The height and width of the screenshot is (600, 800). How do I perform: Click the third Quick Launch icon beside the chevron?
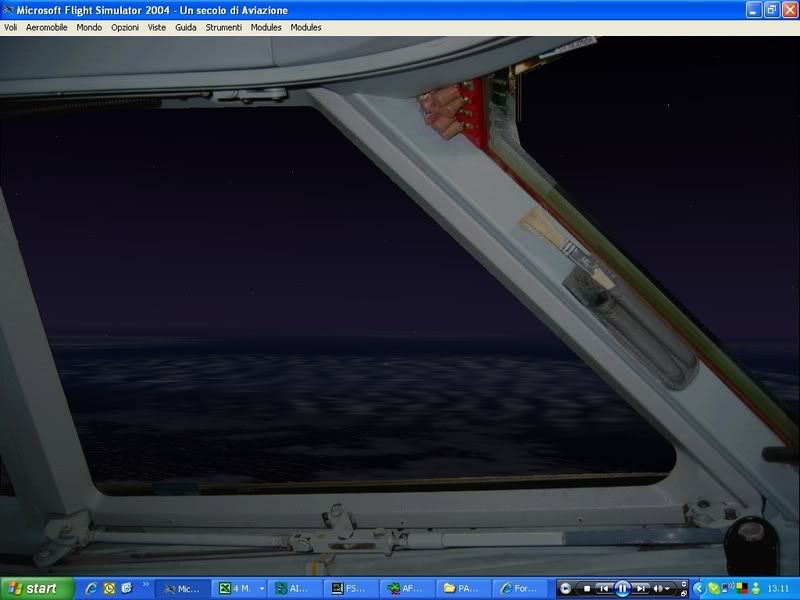point(126,589)
